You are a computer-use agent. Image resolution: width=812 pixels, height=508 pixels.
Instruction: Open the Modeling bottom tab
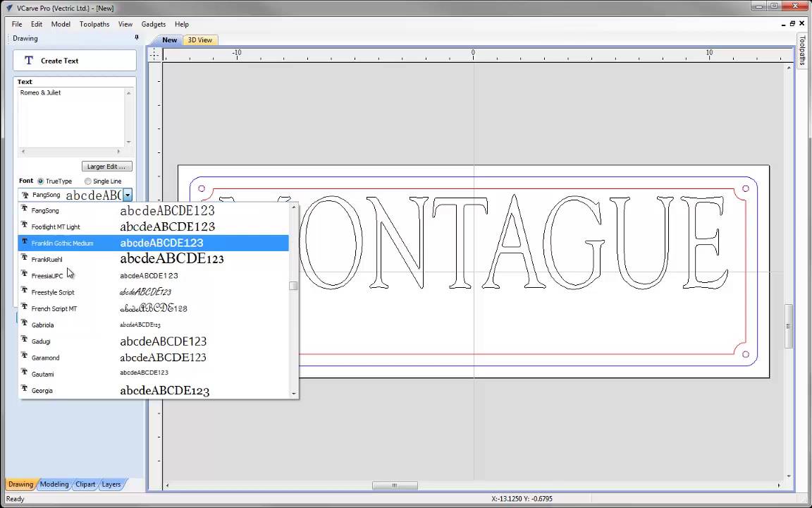point(54,484)
